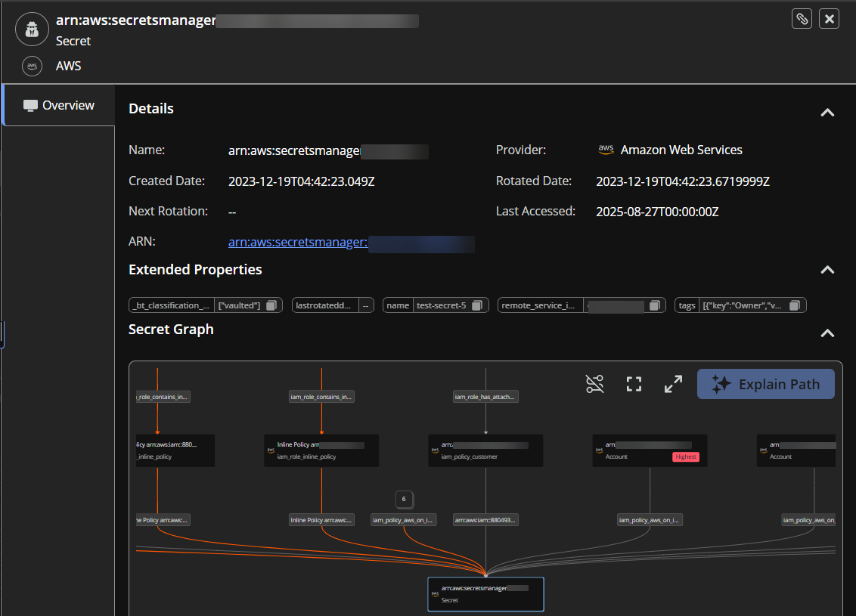
Task: Copy the _bt_classification value
Action: click(x=271, y=305)
